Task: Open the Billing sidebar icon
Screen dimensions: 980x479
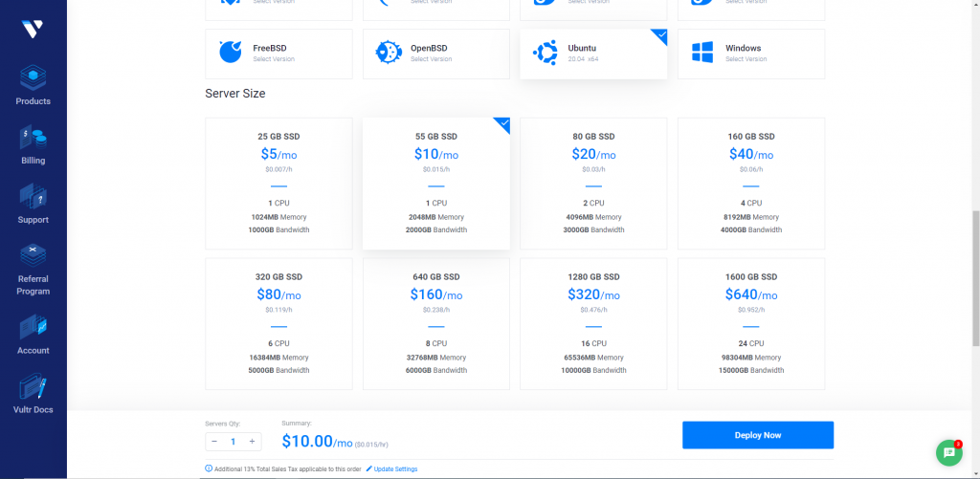Action: point(33,138)
